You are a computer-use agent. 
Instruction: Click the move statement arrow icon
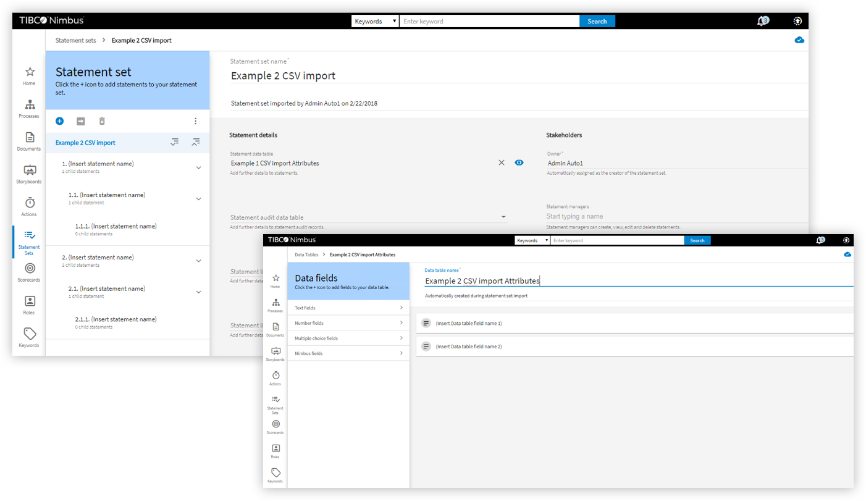tap(81, 121)
